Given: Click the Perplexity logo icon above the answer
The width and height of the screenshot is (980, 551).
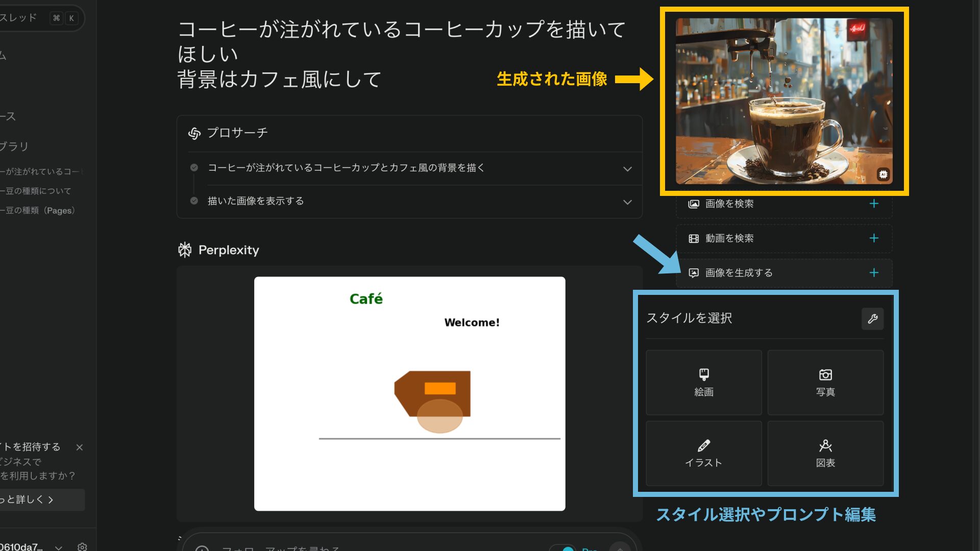Looking at the screenshot, I should click(184, 249).
